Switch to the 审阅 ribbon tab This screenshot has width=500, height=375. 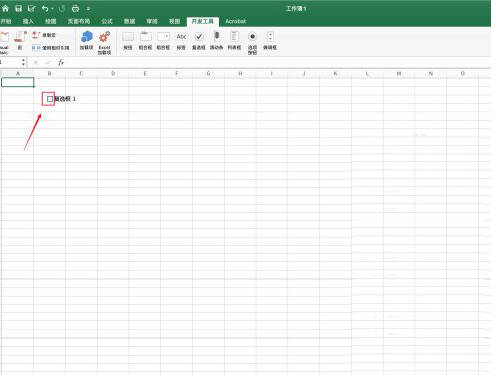152,21
